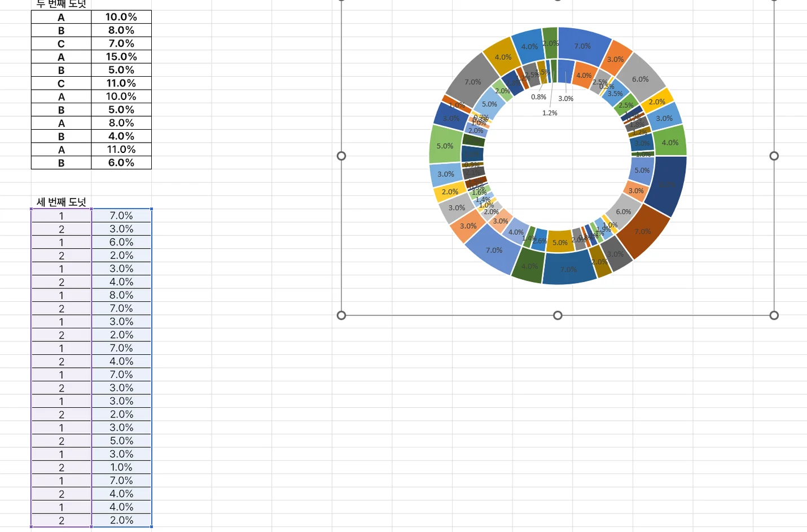Click the chart's bottom-left corner handle

pos(341,315)
